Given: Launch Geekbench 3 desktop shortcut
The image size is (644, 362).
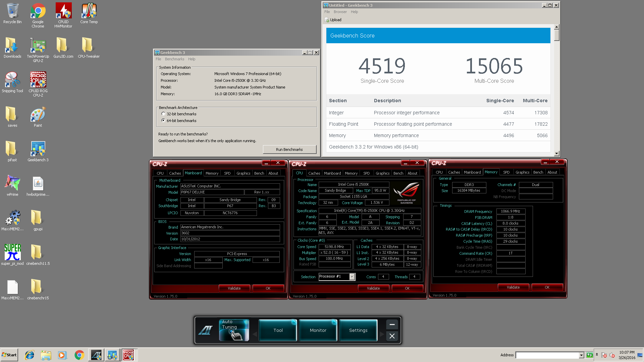Looking at the screenshot, I should tap(38, 151).
